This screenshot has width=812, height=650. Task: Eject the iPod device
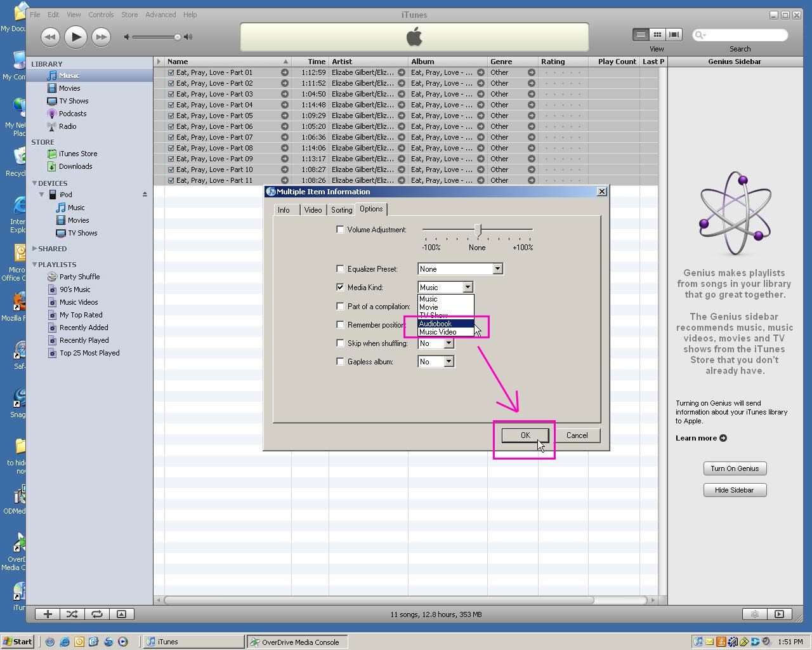145,194
